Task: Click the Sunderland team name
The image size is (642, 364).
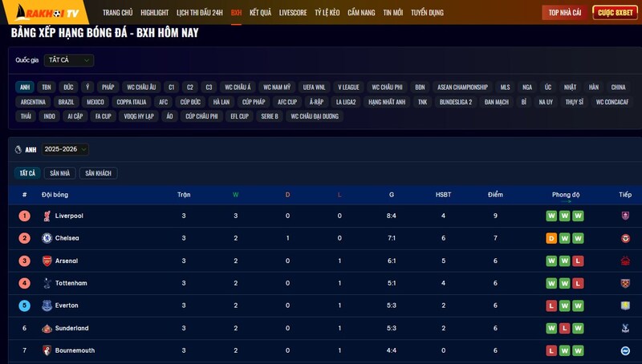Action: [x=71, y=328]
